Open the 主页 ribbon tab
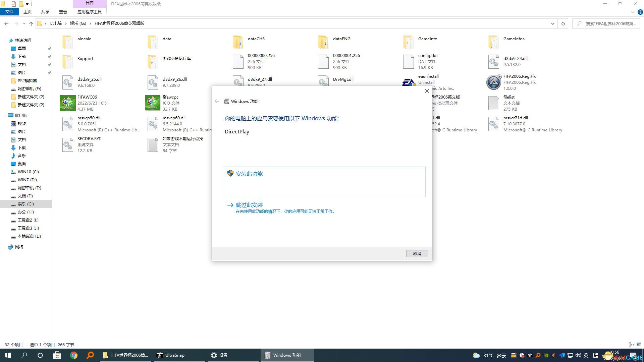Image resolution: width=644 pixels, height=362 pixels. 28,12
